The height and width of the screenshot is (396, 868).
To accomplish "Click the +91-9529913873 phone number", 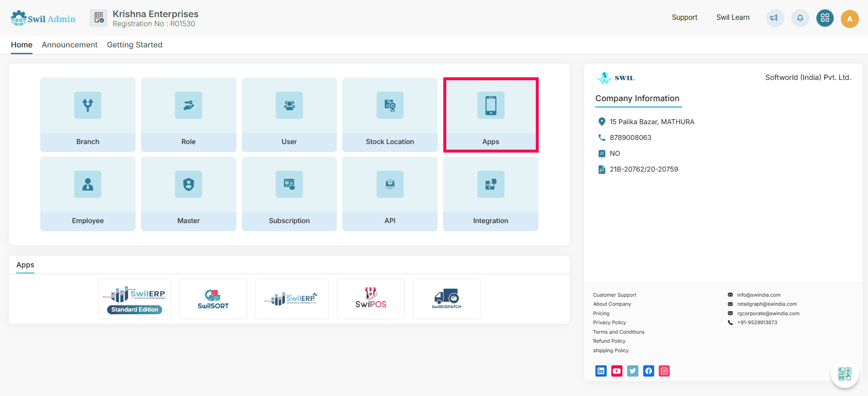I will (x=757, y=322).
